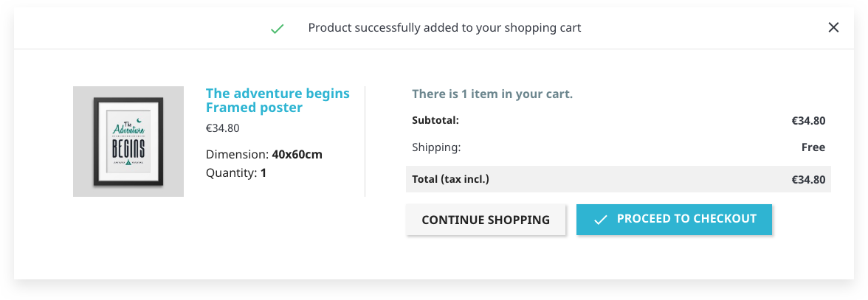
Task: Click the 'Product successfully added' message text
Action: [444, 28]
